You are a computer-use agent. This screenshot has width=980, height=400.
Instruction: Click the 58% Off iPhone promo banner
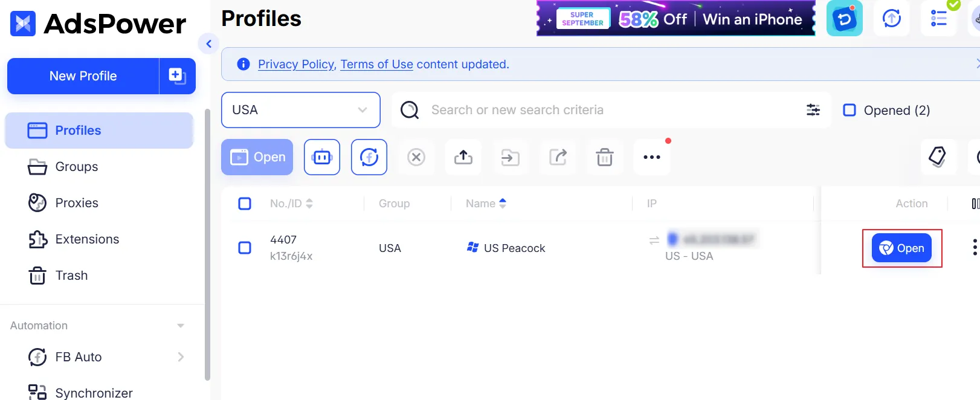click(x=676, y=19)
